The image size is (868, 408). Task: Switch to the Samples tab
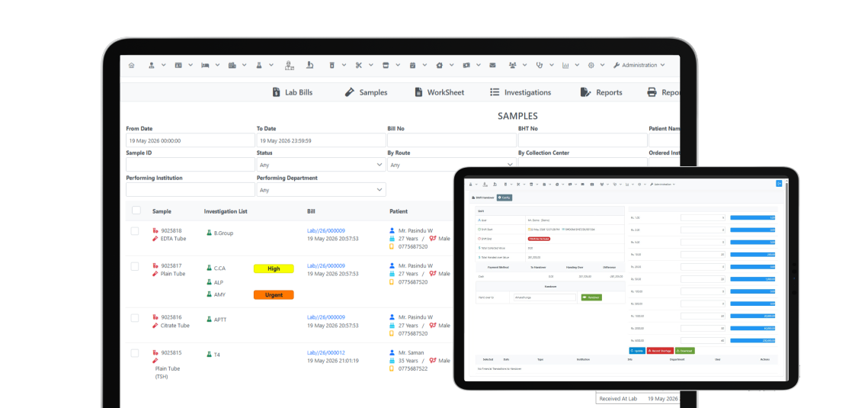coord(366,92)
